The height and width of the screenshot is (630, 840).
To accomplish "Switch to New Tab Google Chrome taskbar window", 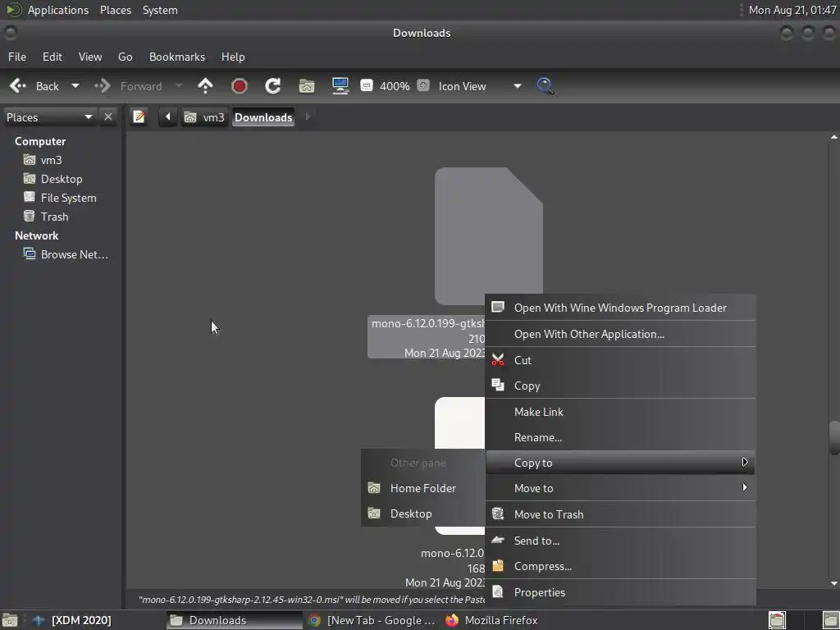I will [372, 620].
